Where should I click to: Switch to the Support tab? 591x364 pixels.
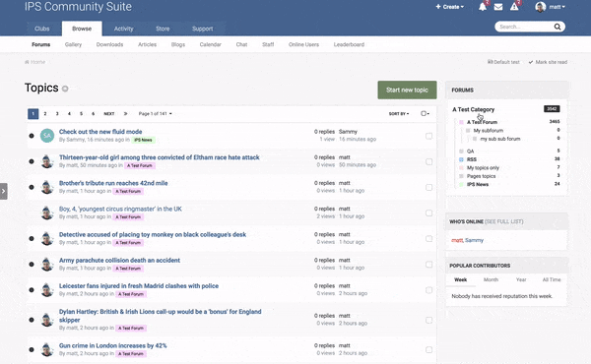[x=202, y=29]
